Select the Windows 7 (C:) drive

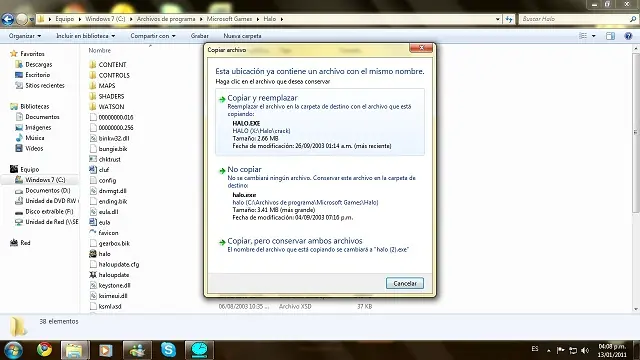pyautogui.click(x=45, y=180)
